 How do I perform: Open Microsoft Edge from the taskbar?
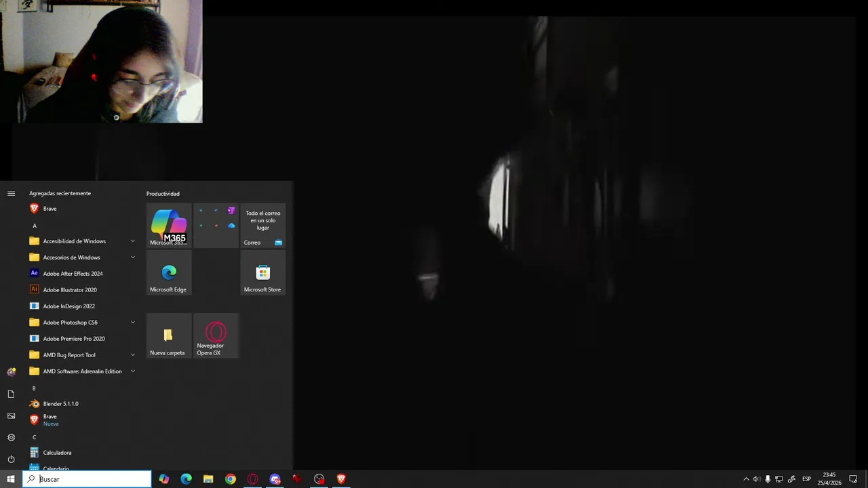pyautogui.click(x=186, y=479)
